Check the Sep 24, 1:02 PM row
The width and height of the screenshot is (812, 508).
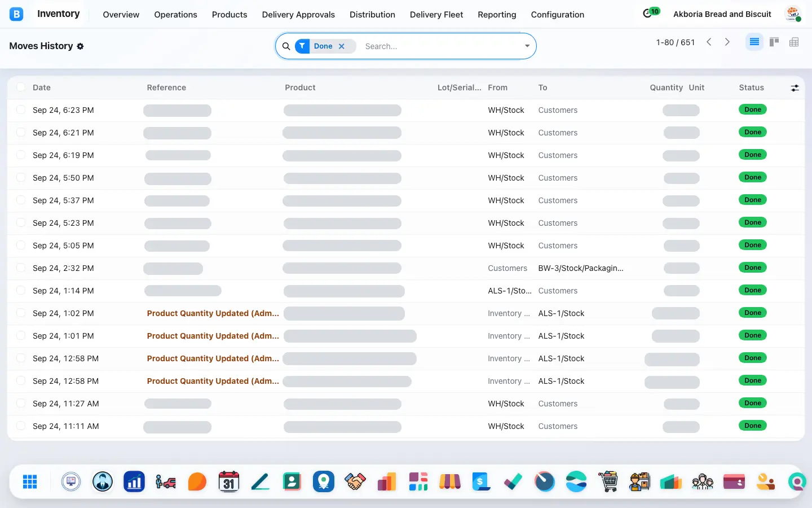point(21,313)
